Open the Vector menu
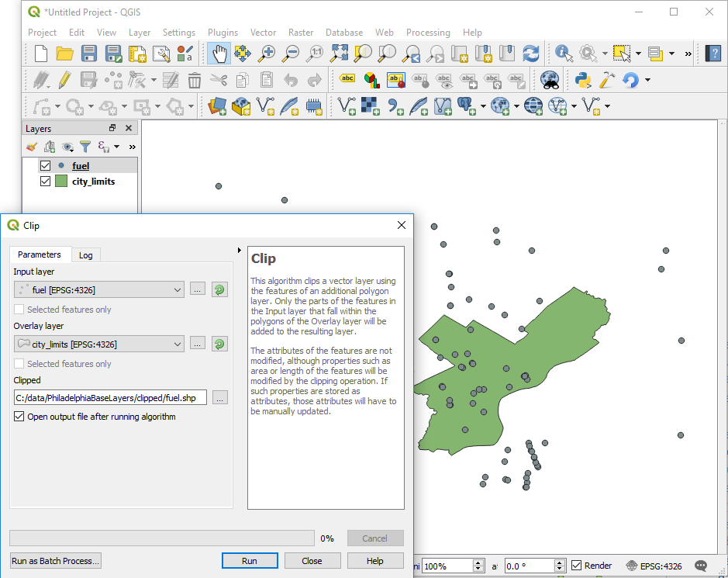Viewport: 728px width, 578px height. (x=263, y=32)
